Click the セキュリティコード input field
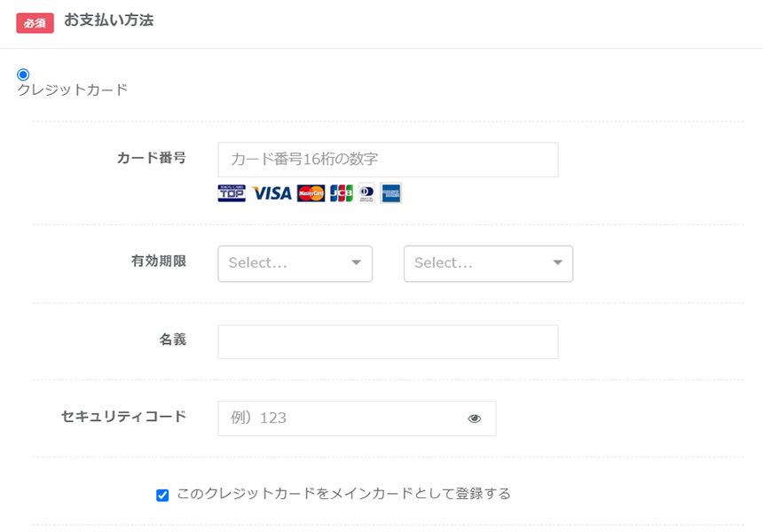The height and width of the screenshot is (532, 763). [357, 419]
